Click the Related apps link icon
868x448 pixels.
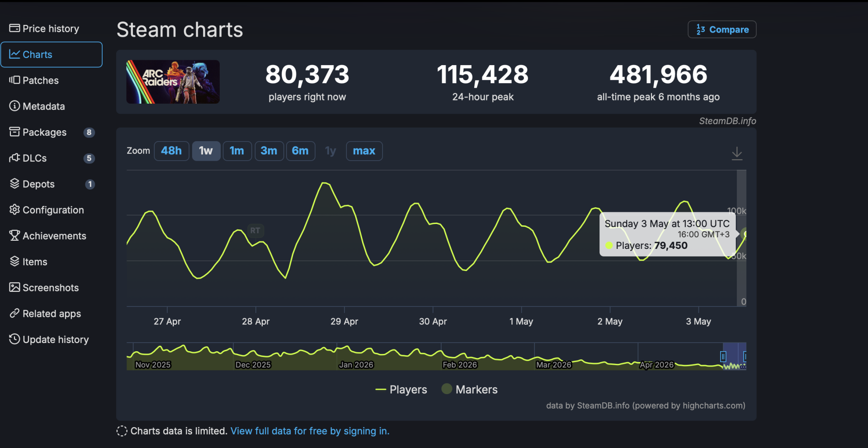click(x=14, y=313)
